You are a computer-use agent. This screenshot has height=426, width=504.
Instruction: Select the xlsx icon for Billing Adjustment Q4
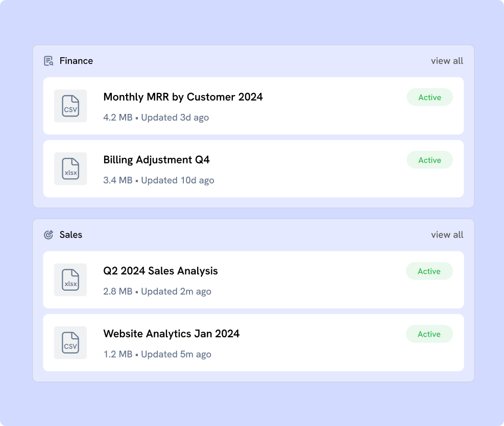click(70, 169)
